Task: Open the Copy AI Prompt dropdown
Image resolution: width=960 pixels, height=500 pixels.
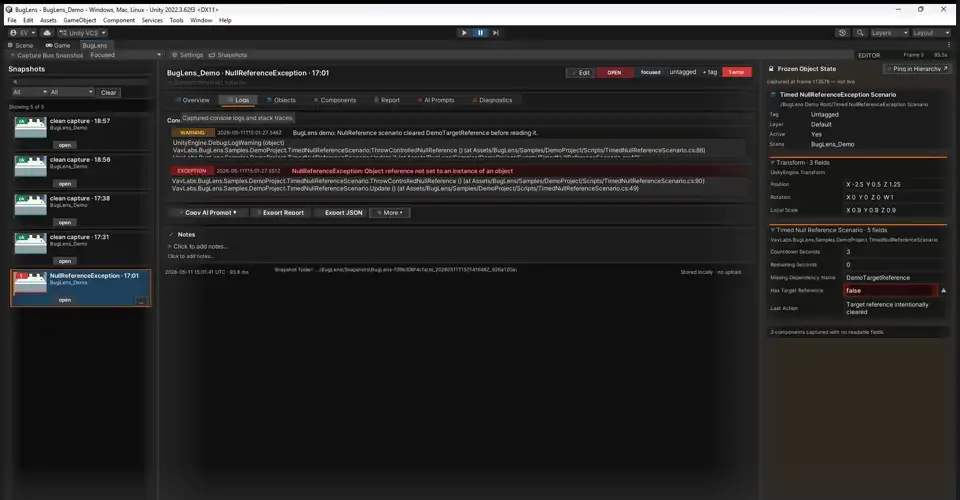Action: tap(208, 213)
